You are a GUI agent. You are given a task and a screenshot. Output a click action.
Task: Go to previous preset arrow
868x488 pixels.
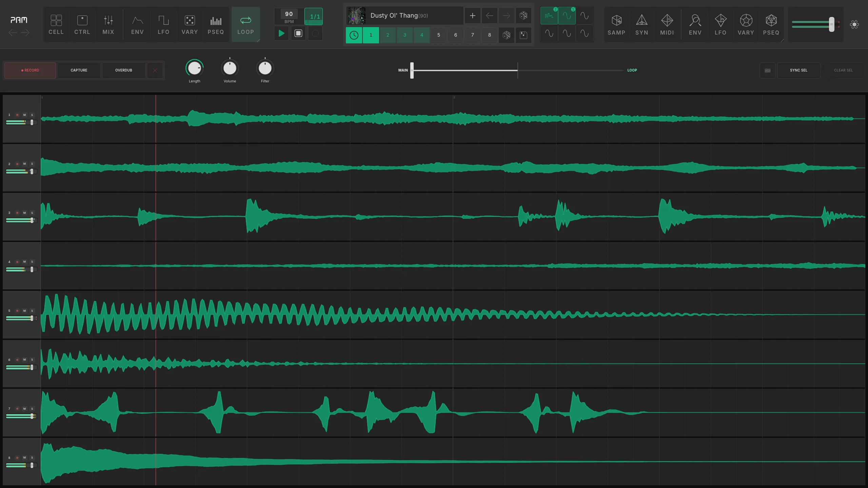[489, 16]
